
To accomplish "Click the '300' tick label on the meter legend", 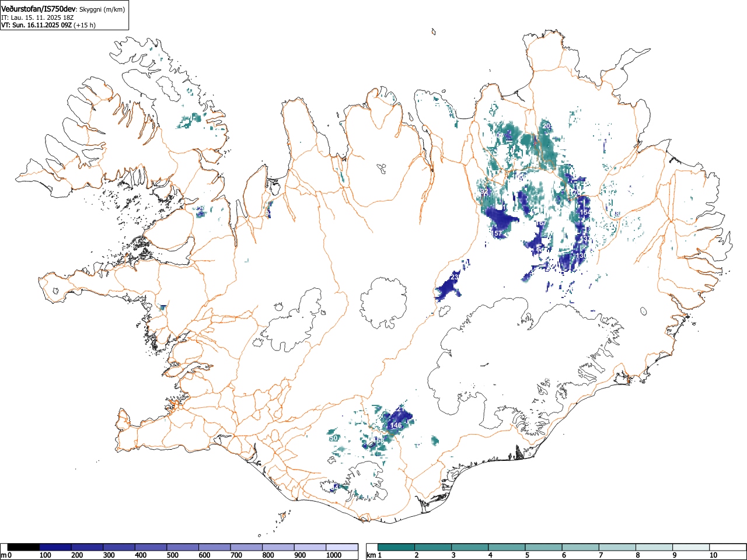I will (x=109, y=555).
